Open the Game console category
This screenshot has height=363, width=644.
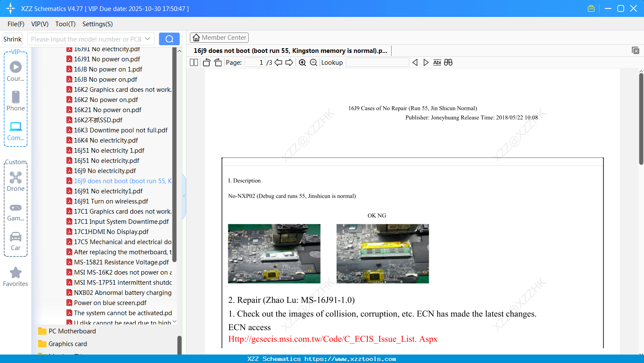pyautogui.click(x=16, y=212)
